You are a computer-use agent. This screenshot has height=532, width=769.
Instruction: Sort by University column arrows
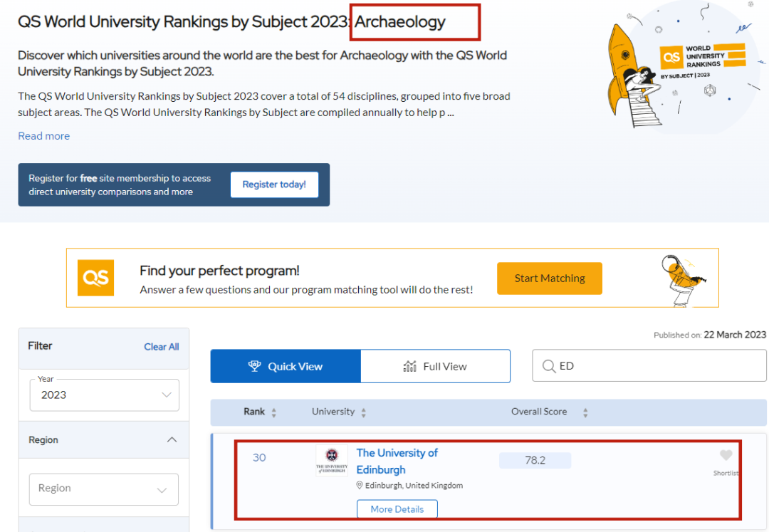point(363,413)
